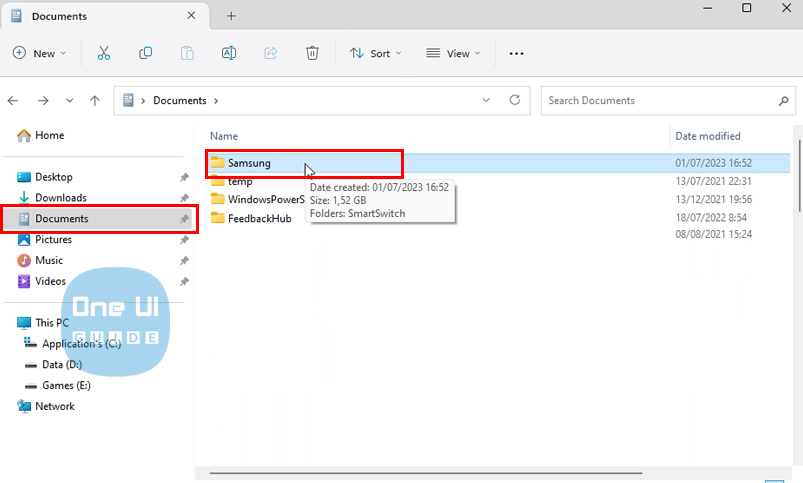The image size is (803, 483).
Task: Expand address bar history chevron
Action: coord(486,100)
